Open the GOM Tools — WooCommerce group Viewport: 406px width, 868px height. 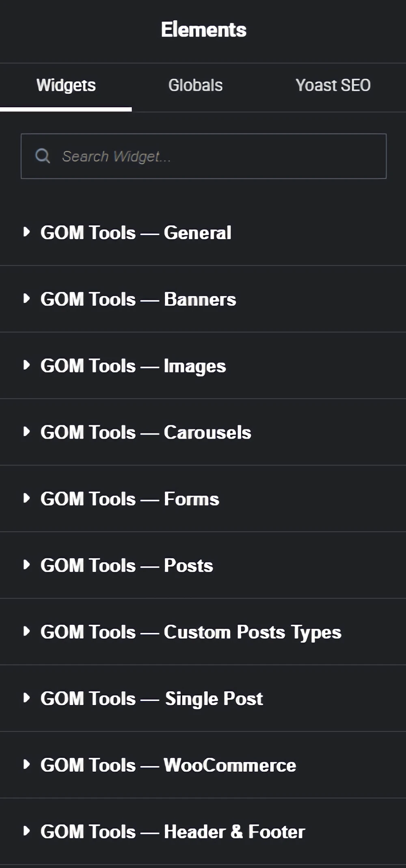point(168,765)
